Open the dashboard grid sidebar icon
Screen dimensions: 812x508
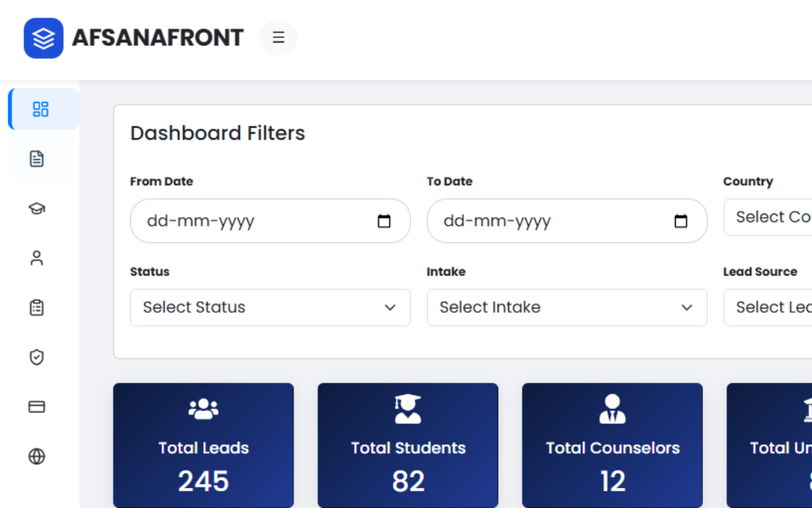click(40, 109)
